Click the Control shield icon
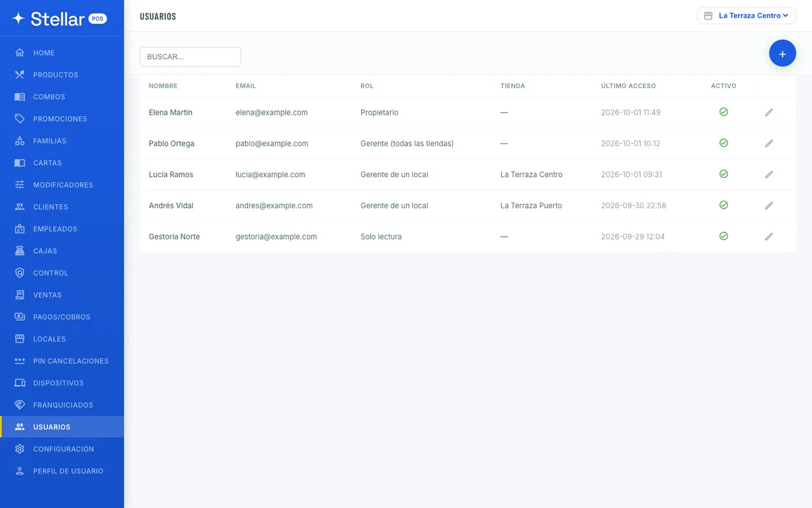Viewport: 812px width, 508px height. pos(20,273)
